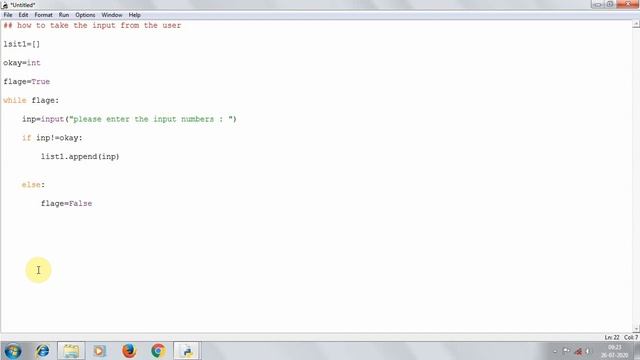Click the action center flag icon

[567, 351]
